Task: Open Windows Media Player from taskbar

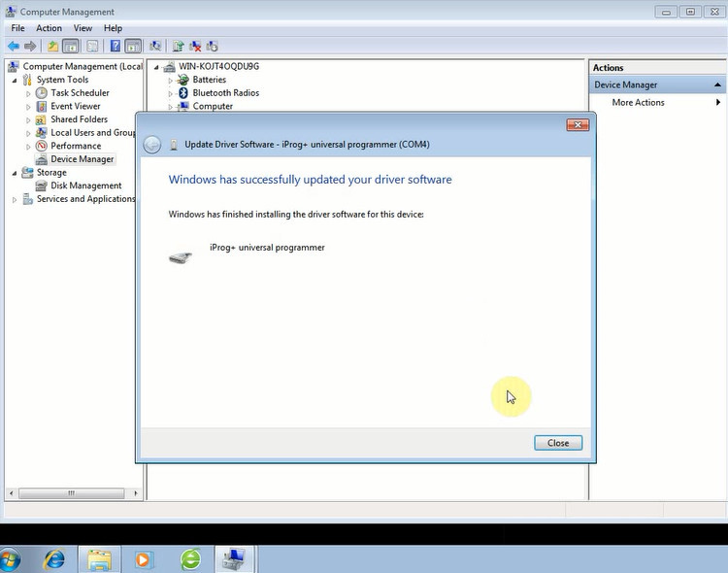Action: 144,559
